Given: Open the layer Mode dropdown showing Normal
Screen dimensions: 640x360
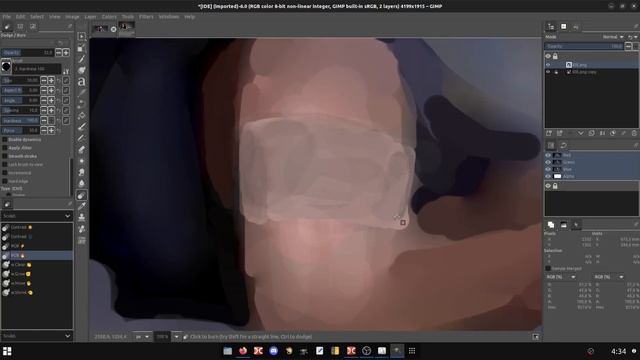Looking at the screenshot, I should point(613,37).
